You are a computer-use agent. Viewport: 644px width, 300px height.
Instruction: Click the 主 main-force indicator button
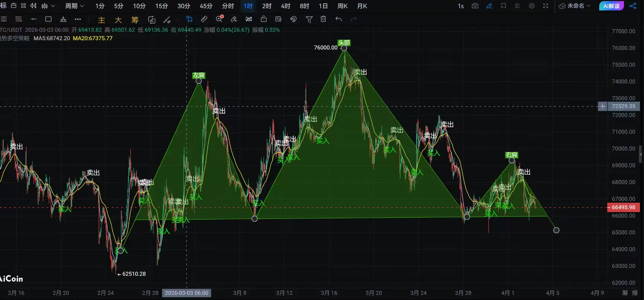102,20
